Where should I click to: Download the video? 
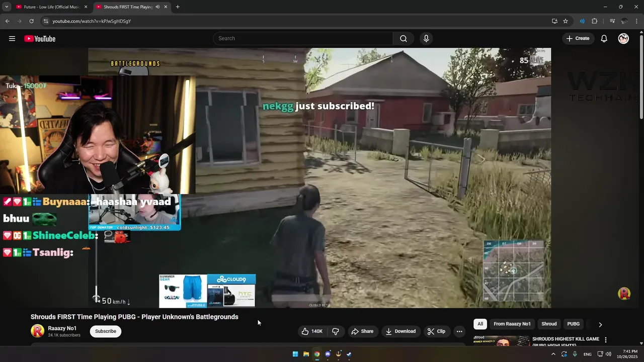401,331
